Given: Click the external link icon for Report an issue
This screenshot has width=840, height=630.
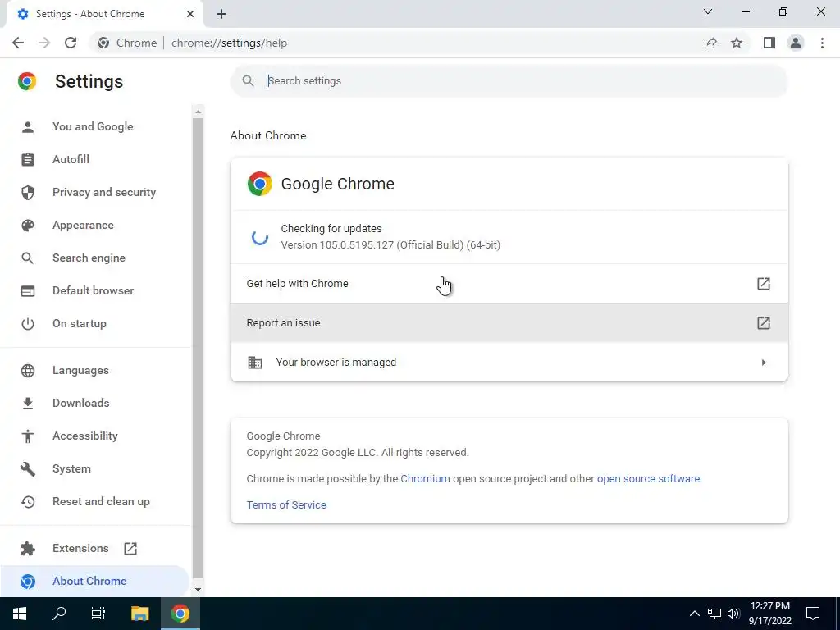Looking at the screenshot, I should [764, 323].
